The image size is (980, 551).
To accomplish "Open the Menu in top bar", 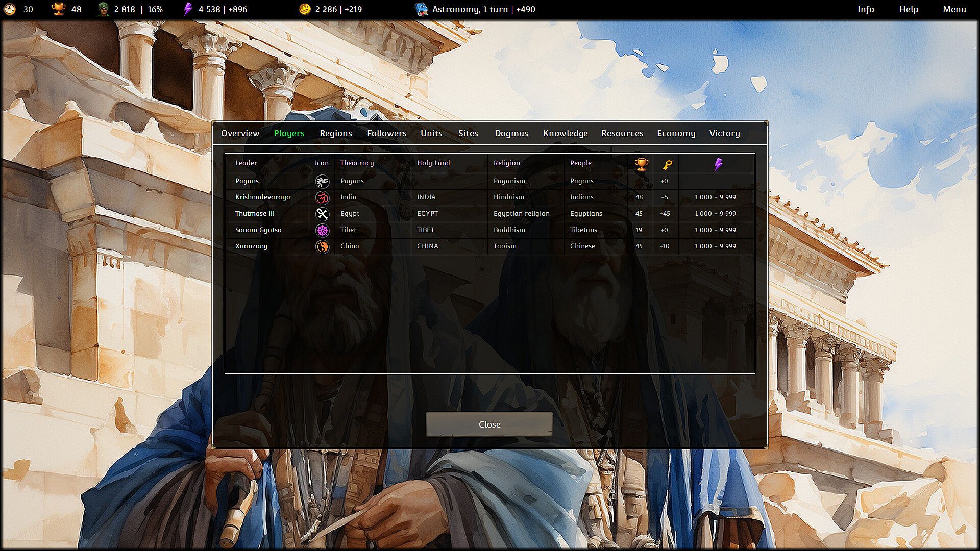I will [954, 9].
